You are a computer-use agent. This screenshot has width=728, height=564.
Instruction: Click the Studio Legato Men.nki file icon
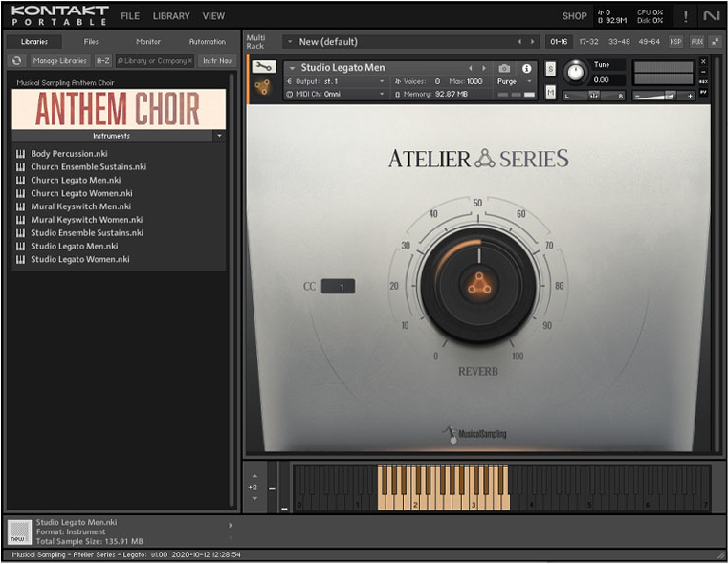tap(20, 247)
